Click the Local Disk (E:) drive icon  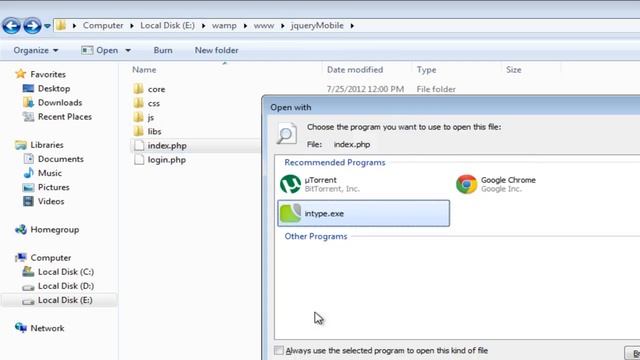click(x=28, y=301)
